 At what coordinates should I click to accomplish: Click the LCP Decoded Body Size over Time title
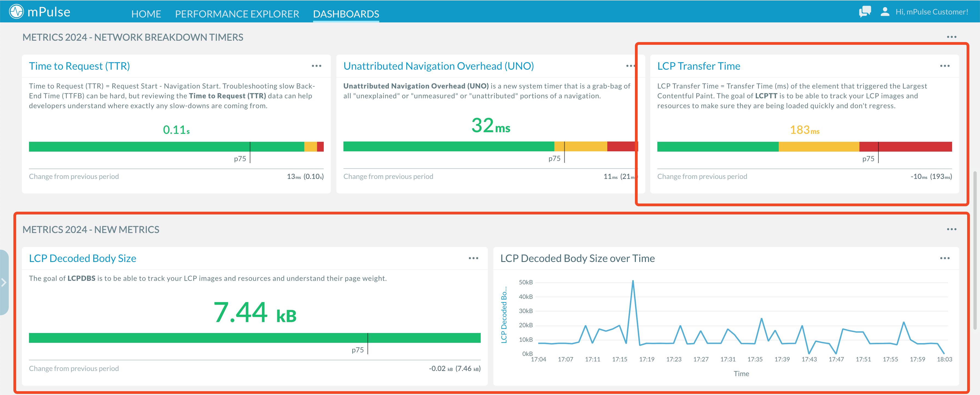[577, 258]
